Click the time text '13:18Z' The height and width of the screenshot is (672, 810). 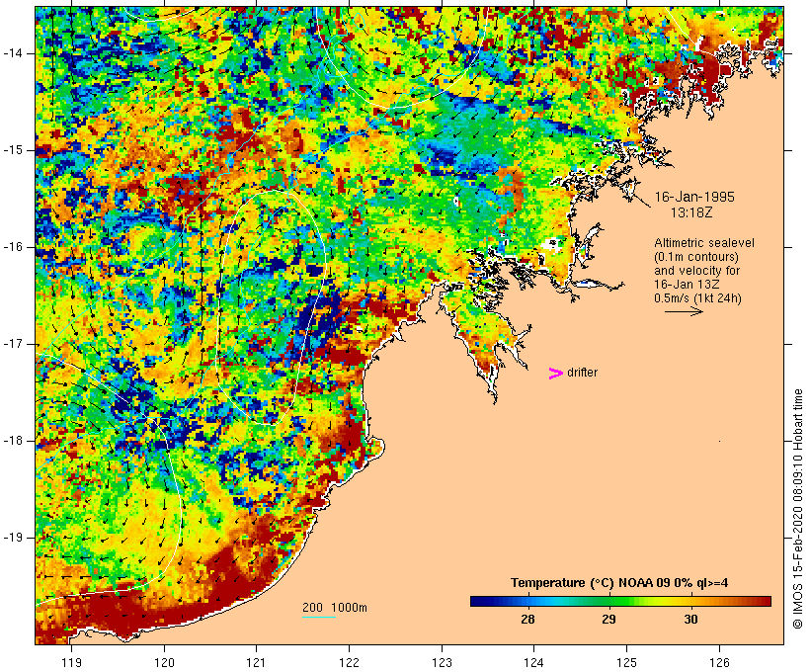tap(691, 212)
